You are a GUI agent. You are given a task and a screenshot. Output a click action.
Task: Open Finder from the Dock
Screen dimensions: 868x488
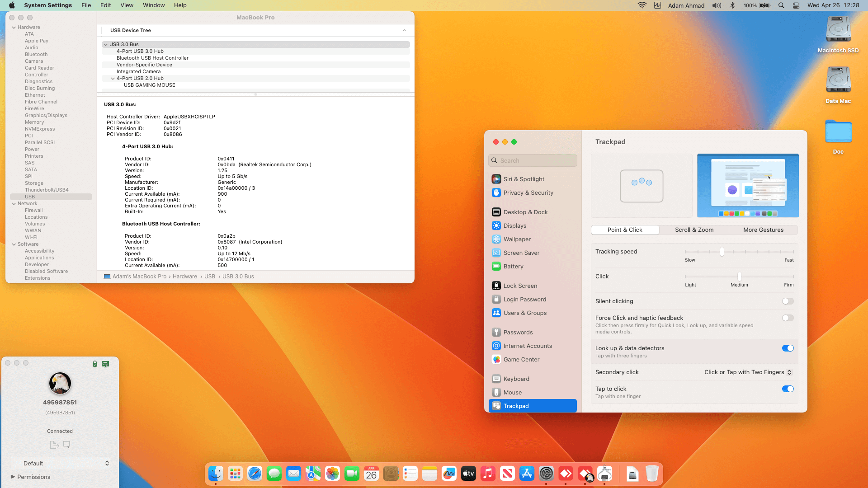pyautogui.click(x=216, y=474)
